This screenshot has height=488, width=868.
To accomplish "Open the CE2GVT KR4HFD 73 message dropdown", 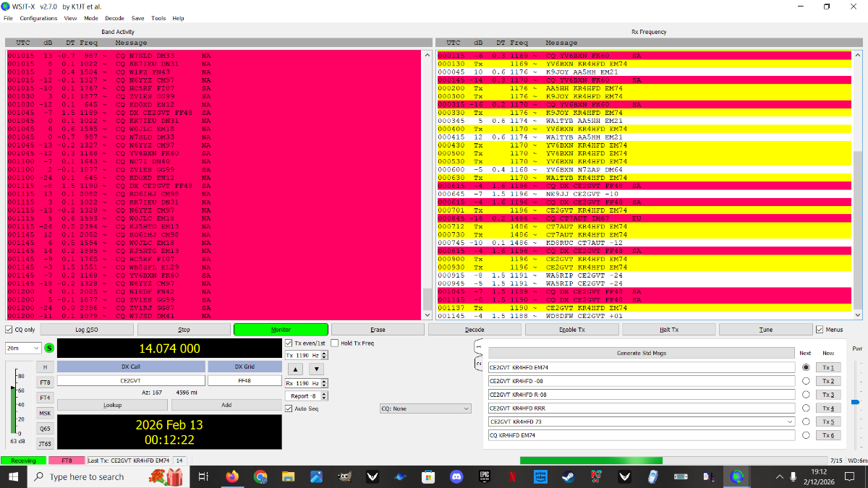I will pos(790,421).
